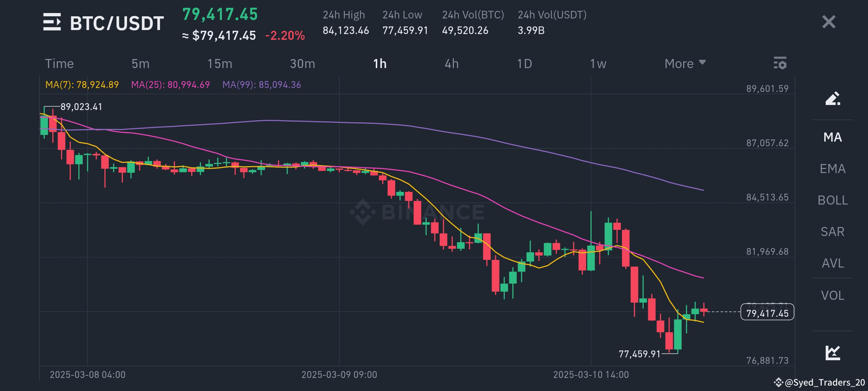Open the chart indicators icon at bottom right
The height and width of the screenshot is (391, 868).
tap(833, 353)
